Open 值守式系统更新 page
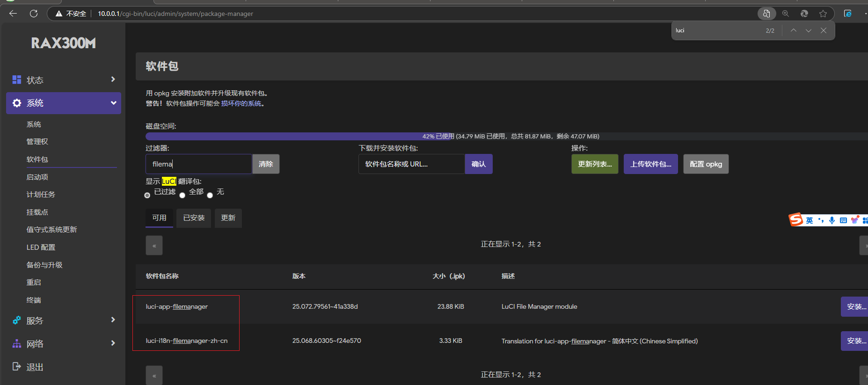This screenshot has width=868, height=385. (x=51, y=230)
